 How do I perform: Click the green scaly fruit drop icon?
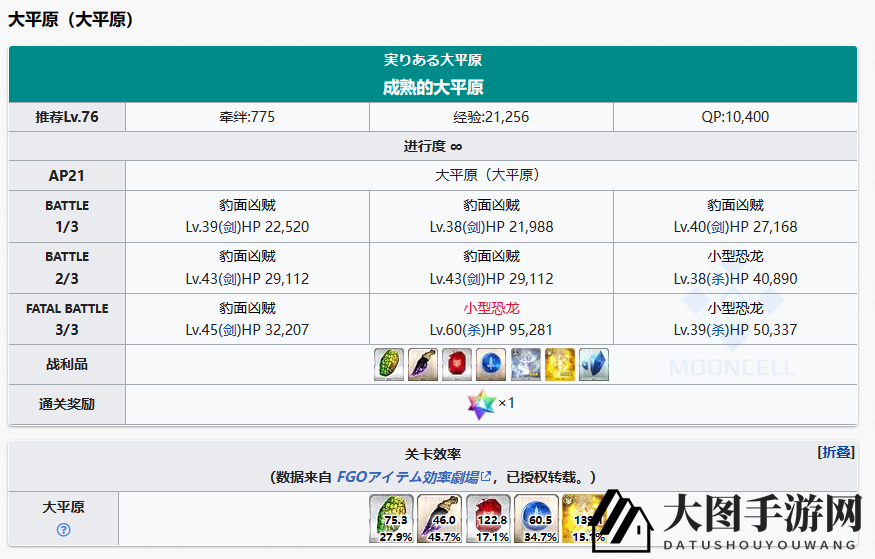390,365
